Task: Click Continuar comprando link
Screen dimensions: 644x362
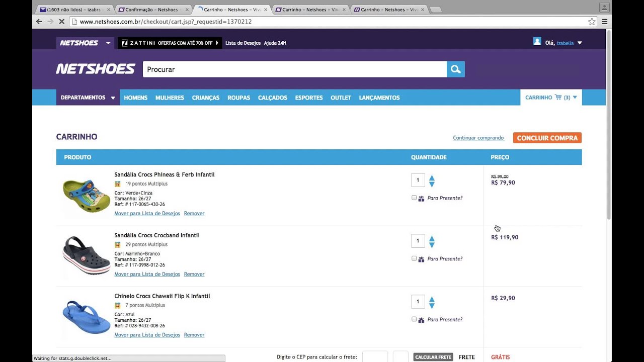Action: (x=478, y=138)
